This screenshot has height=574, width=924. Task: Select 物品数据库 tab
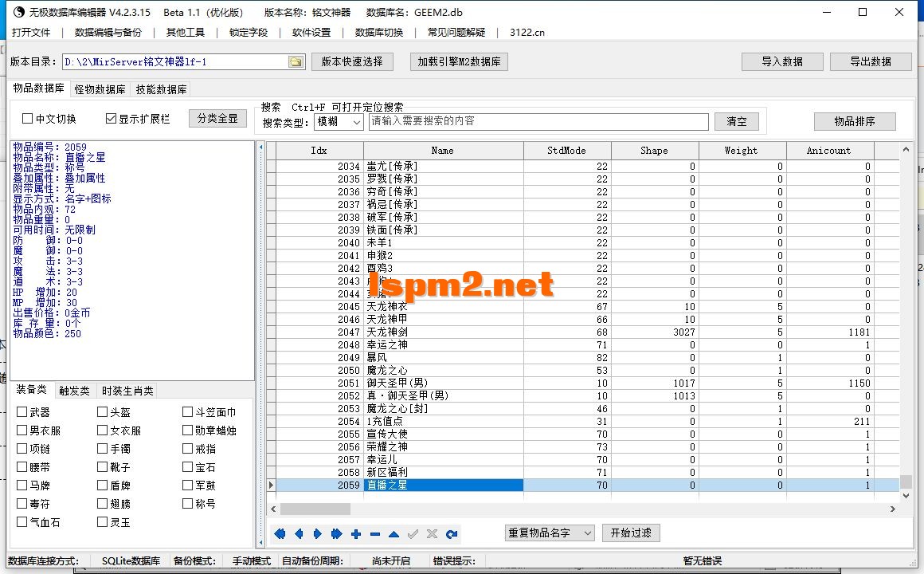(x=39, y=88)
